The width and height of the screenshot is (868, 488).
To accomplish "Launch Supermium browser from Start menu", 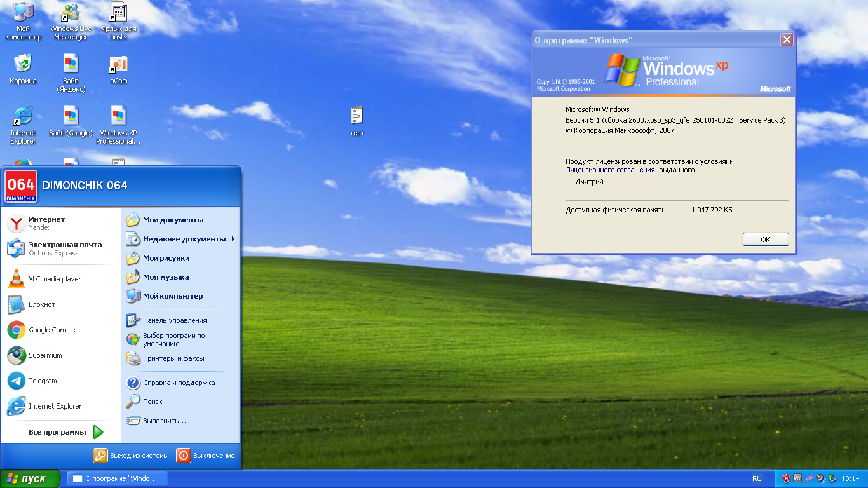I will coord(45,355).
